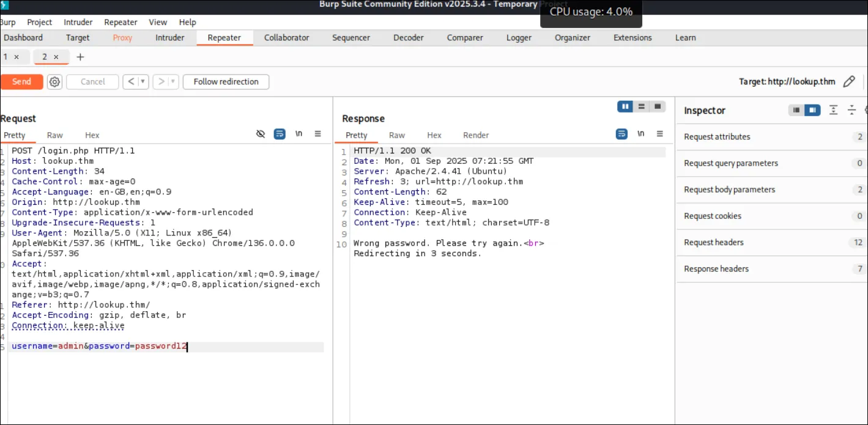868x425 pixels.
Task: Click 'Wrong password. Please try again.' response text
Action: coord(437,243)
